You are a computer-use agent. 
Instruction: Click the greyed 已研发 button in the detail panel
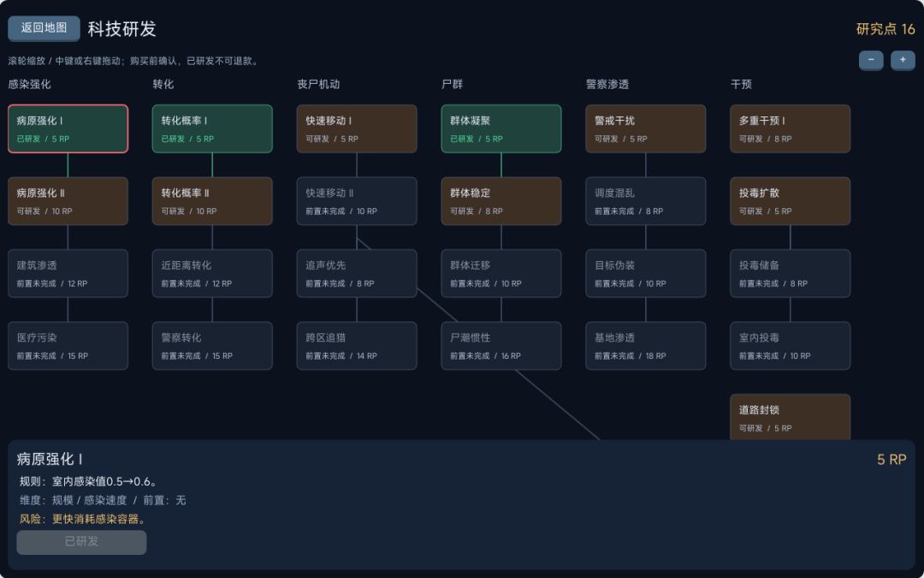click(81, 542)
